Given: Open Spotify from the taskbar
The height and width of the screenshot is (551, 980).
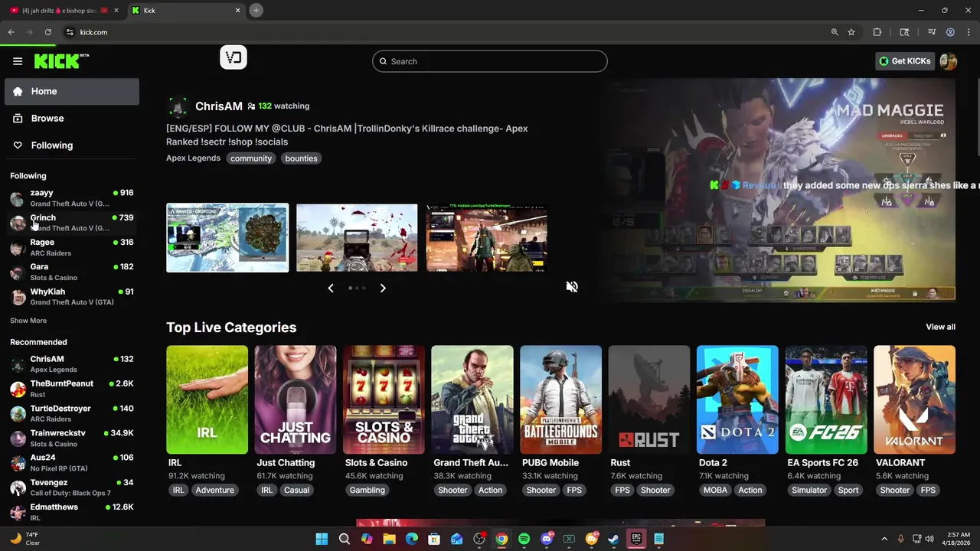Looking at the screenshot, I should point(524,539).
